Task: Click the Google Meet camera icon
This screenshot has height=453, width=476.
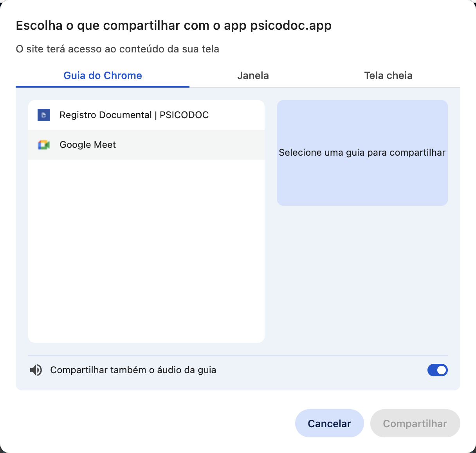Action: tap(44, 145)
